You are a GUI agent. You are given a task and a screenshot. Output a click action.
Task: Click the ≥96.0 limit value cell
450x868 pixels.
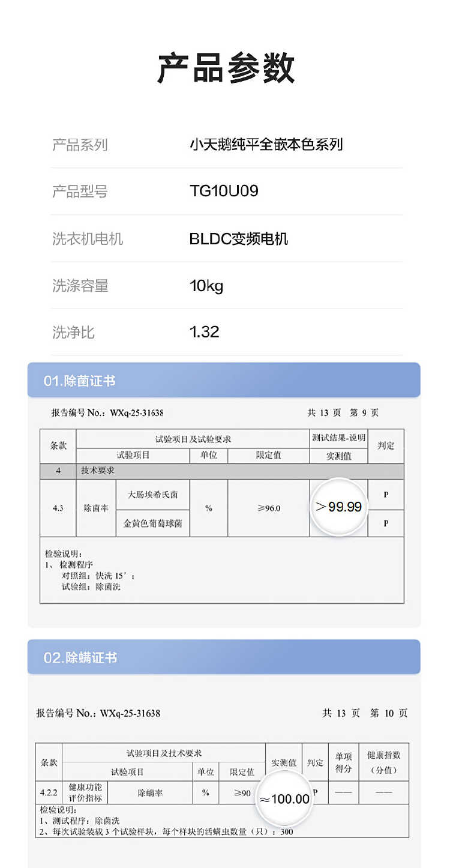(x=268, y=508)
